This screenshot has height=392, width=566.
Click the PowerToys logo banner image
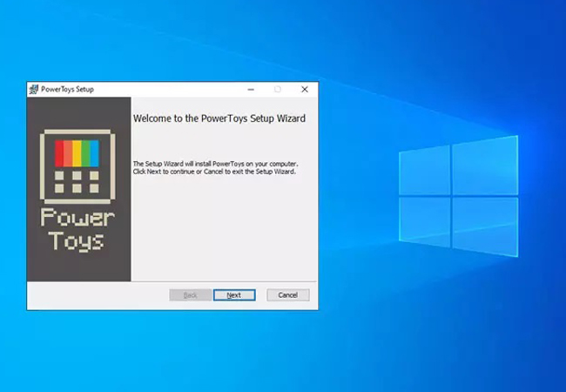pos(78,189)
